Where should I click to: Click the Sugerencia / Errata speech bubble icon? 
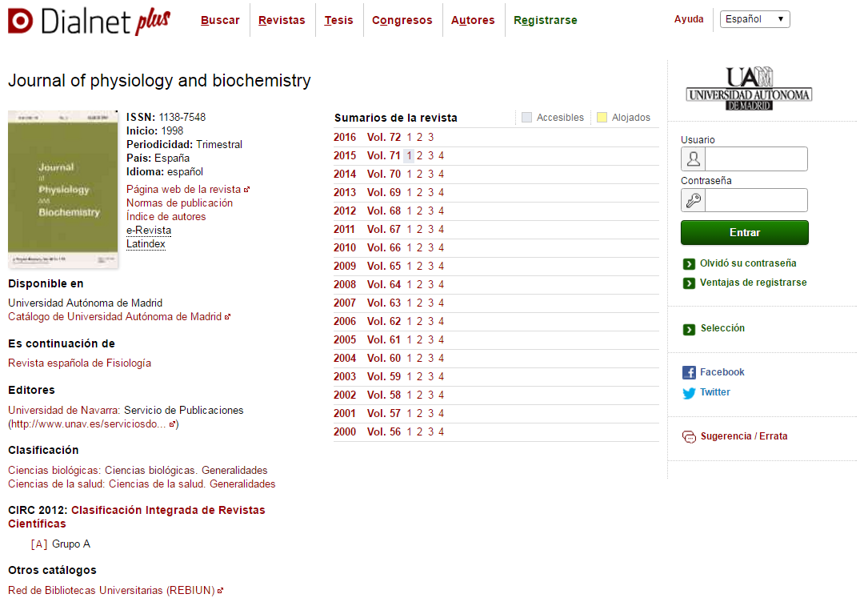click(689, 437)
